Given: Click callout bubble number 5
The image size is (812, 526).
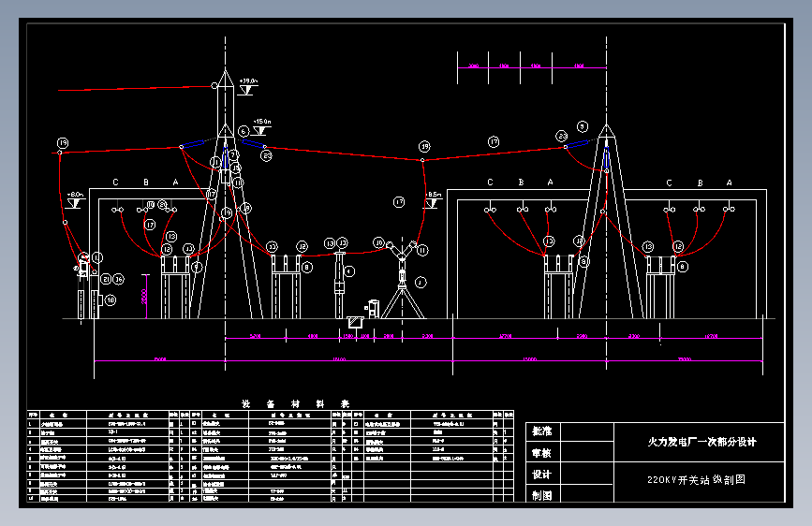Looking at the screenshot, I should (583, 127).
